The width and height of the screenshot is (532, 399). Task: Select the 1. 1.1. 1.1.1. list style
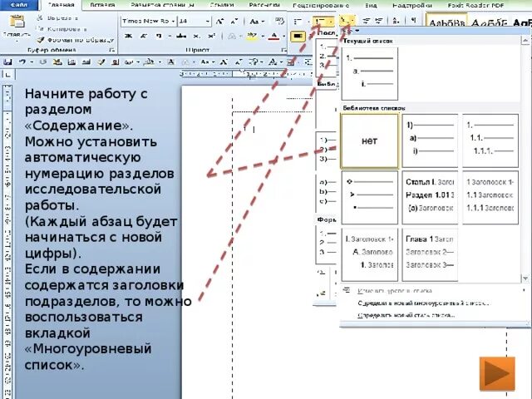490,140
